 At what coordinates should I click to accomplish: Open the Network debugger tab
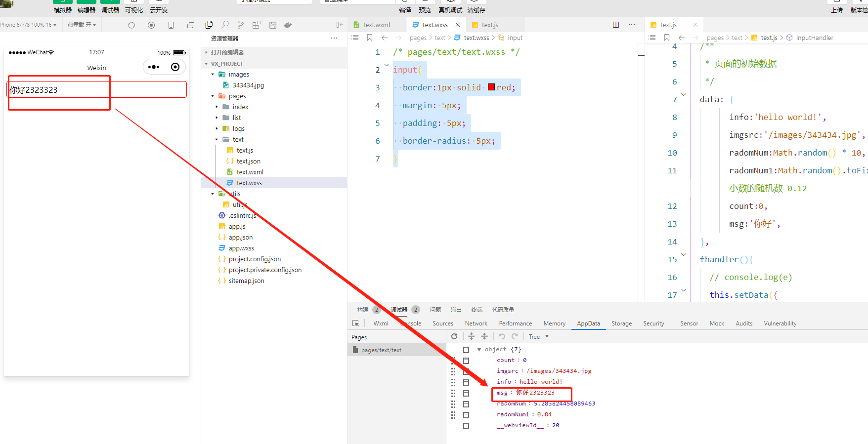(476, 323)
